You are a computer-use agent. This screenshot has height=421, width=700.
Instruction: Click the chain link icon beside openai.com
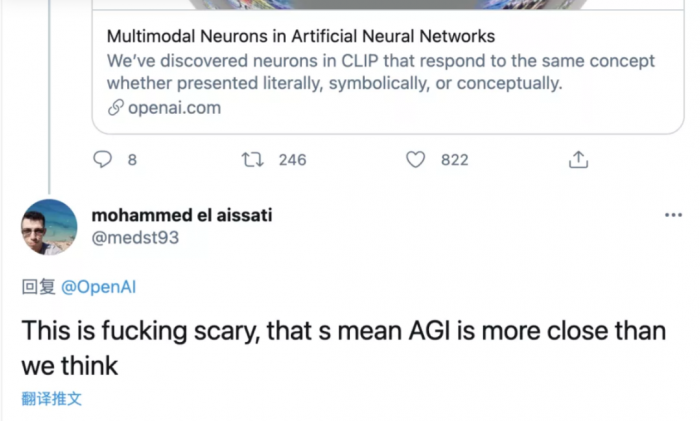click(115, 107)
